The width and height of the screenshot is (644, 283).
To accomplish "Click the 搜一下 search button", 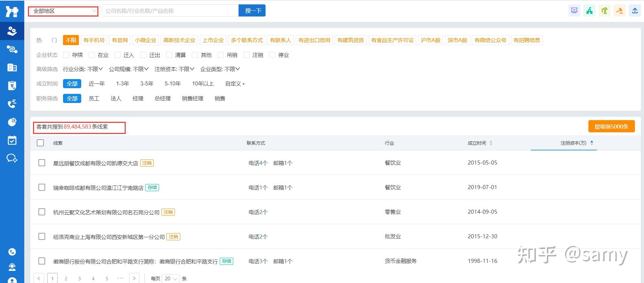I will point(252,10).
